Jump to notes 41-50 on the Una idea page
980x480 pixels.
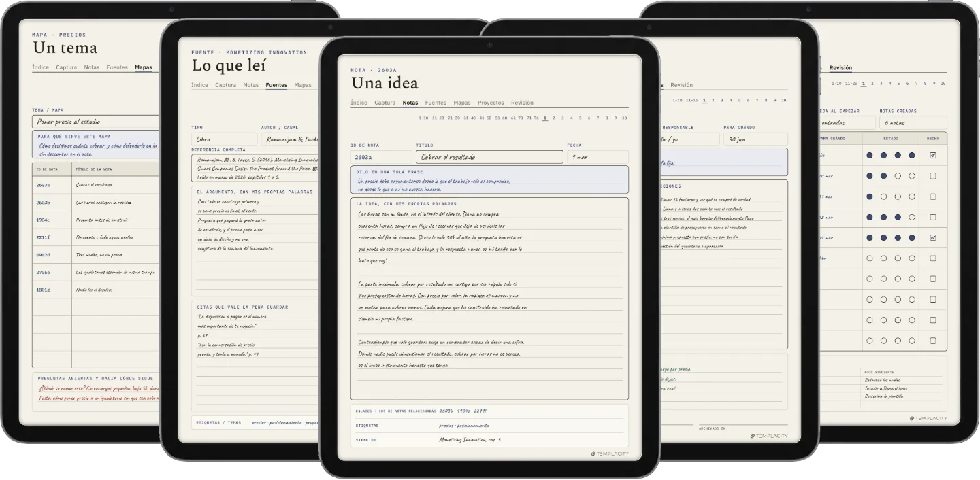[x=485, y=118]
